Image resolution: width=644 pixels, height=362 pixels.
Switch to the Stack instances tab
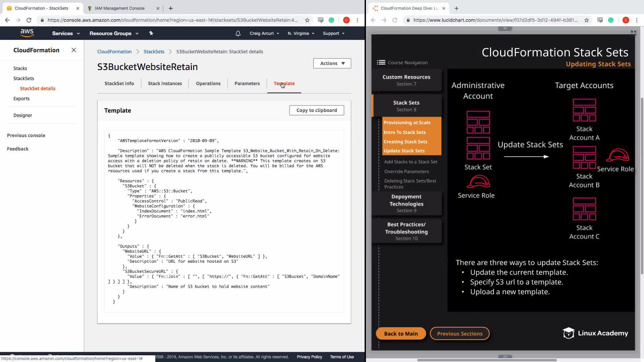pos(165,83)
